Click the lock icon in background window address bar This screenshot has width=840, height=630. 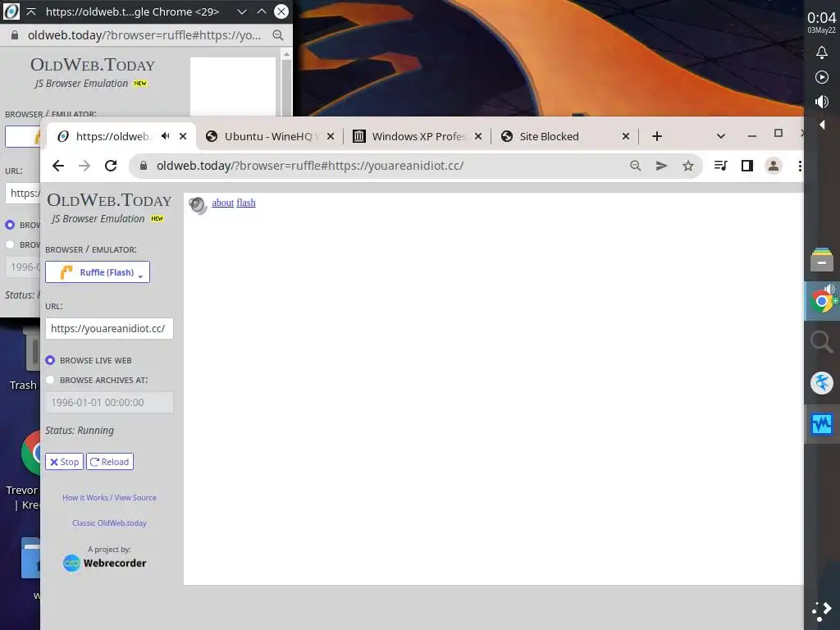15,35
